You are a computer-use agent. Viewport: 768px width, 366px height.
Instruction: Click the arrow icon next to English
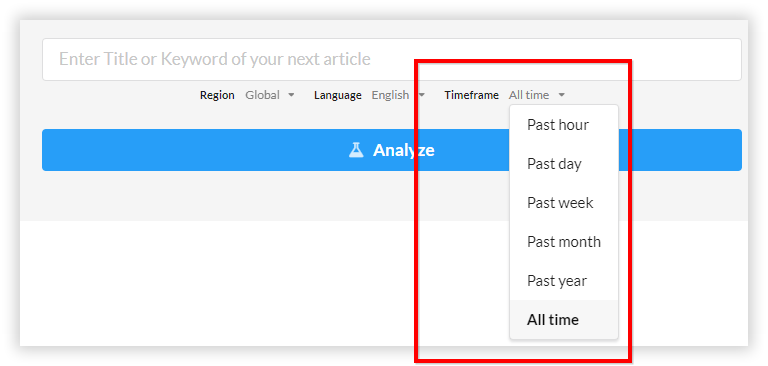pyautogui.click(x=422, y=95)
